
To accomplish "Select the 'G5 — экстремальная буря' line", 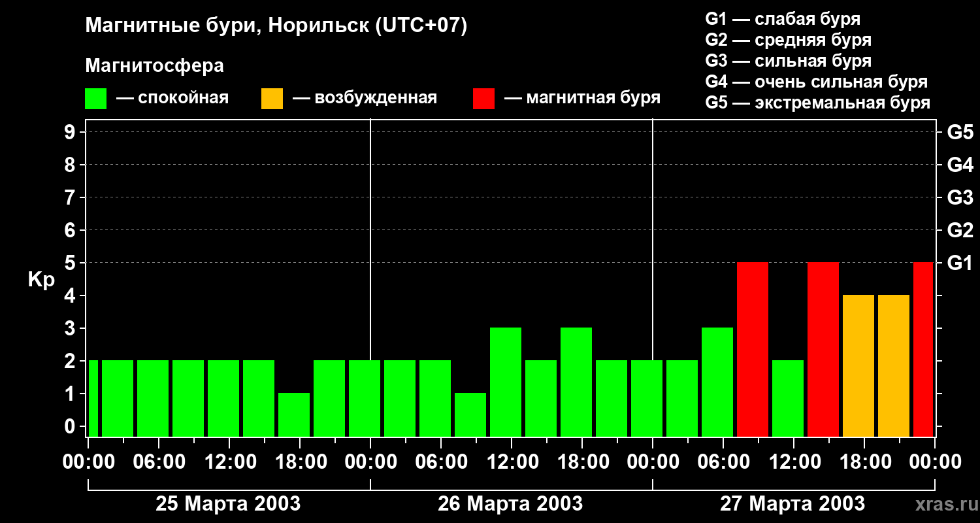I will (818, 103).
